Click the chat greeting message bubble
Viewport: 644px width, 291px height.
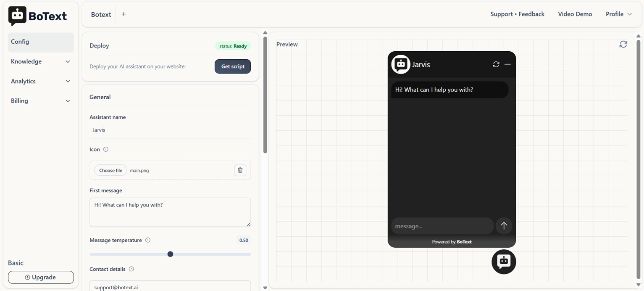coord(449,90)
